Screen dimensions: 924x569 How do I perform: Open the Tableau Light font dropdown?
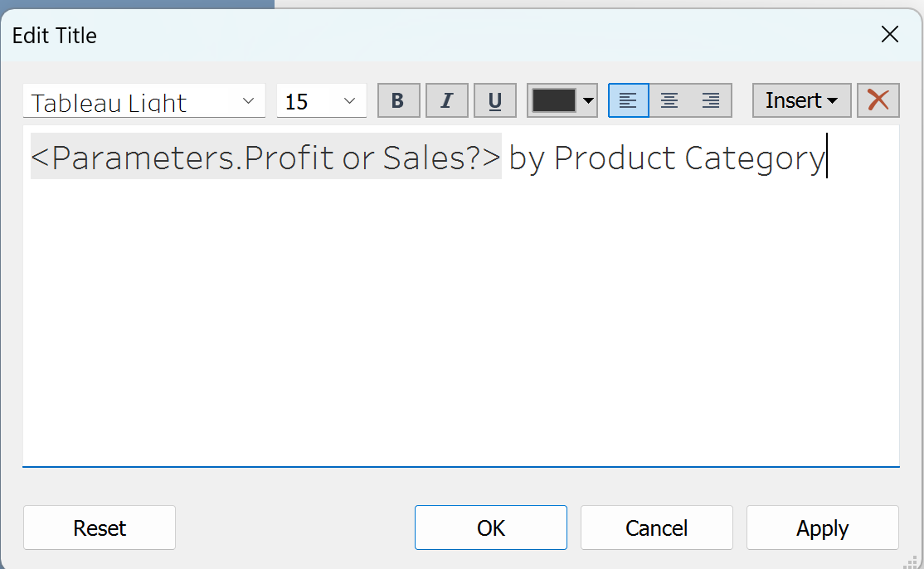248,101
